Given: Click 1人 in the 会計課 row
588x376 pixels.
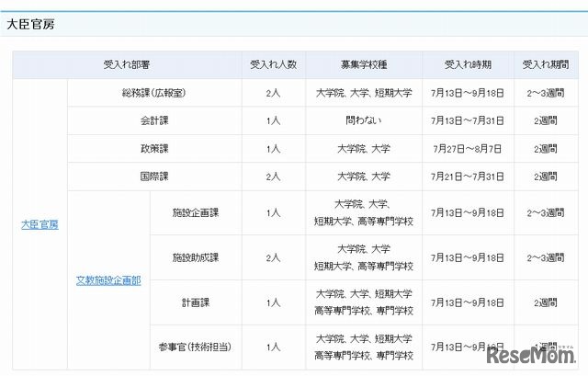Looking at the screenshot, I should (274, 120).
